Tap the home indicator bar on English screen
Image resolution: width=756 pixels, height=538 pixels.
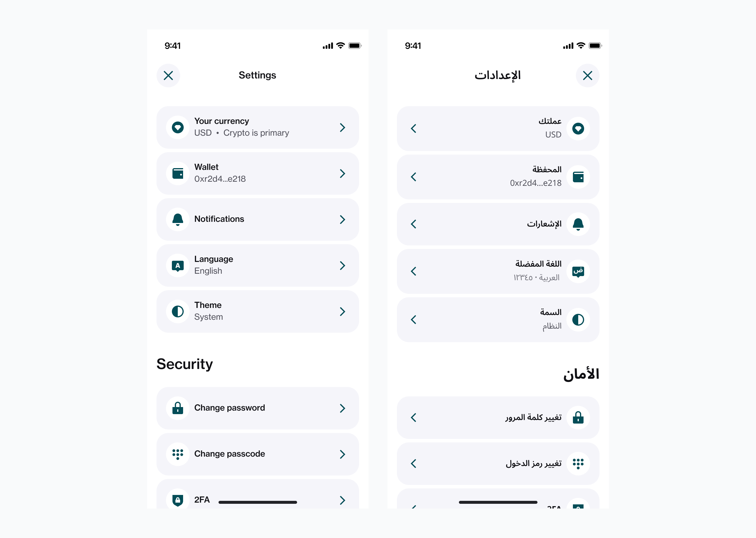[x=258, y=502]
